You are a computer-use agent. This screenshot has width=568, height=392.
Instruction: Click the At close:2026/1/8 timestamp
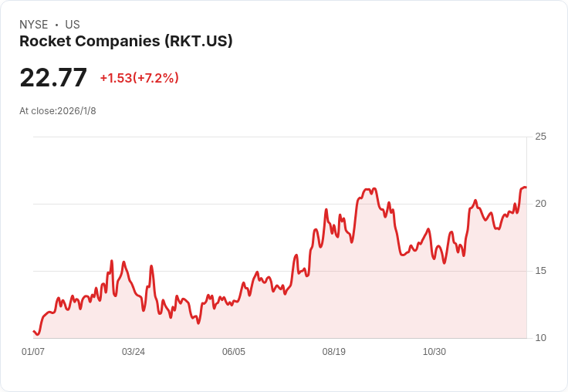tap(58, 111)
